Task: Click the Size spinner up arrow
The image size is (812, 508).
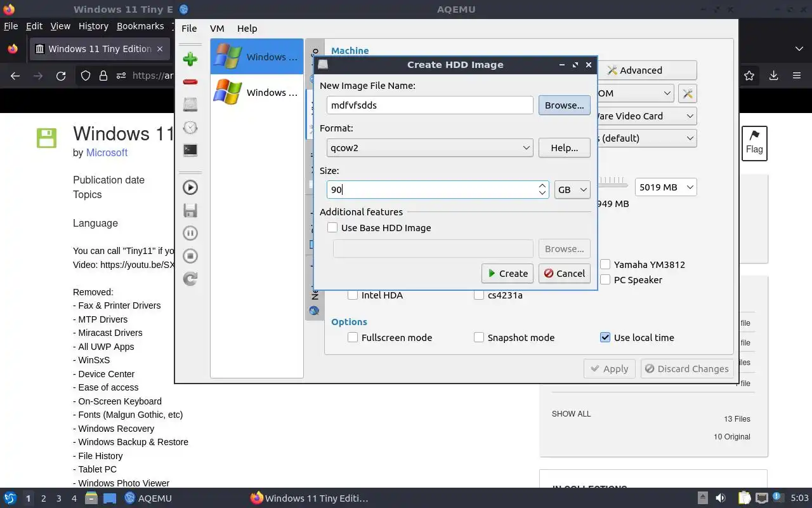Action: [x=542, y=185]
